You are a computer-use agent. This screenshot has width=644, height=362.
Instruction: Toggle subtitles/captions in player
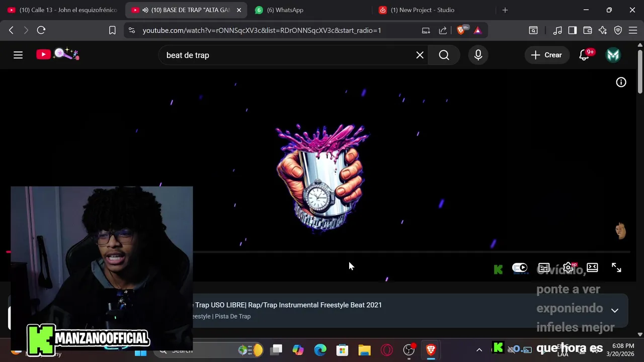pyautogui.click(x=544, y=267)
